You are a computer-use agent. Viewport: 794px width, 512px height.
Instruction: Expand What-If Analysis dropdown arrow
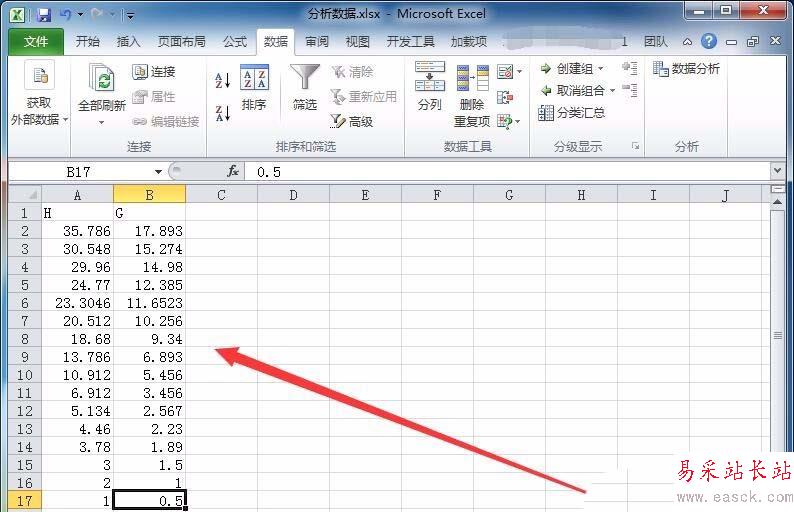[x=517, y=122]
